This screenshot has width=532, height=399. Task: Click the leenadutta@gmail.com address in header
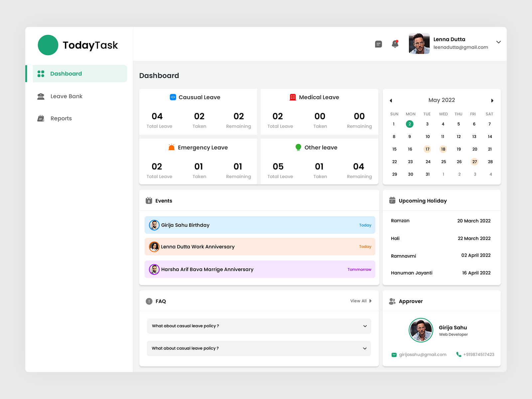(461, 47)
